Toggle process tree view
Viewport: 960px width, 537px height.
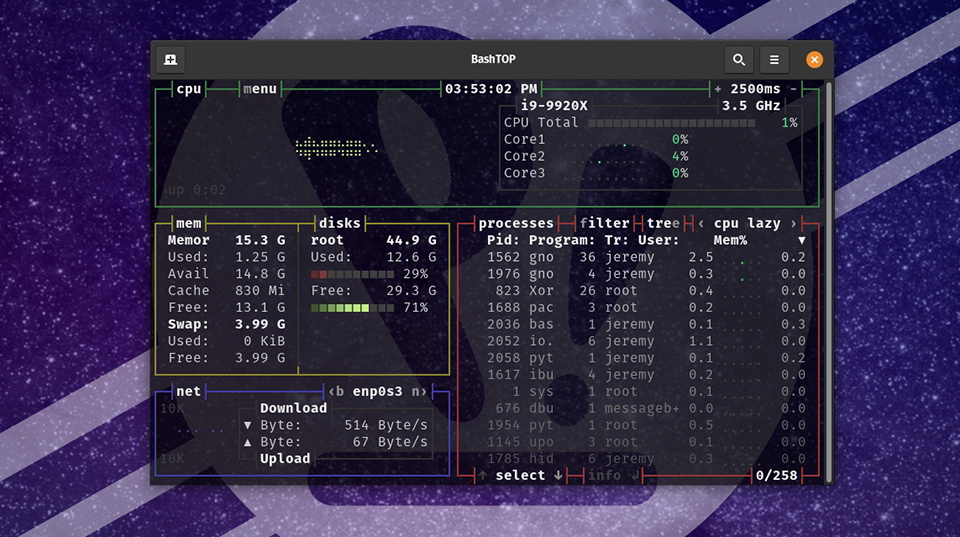point(663,223)
